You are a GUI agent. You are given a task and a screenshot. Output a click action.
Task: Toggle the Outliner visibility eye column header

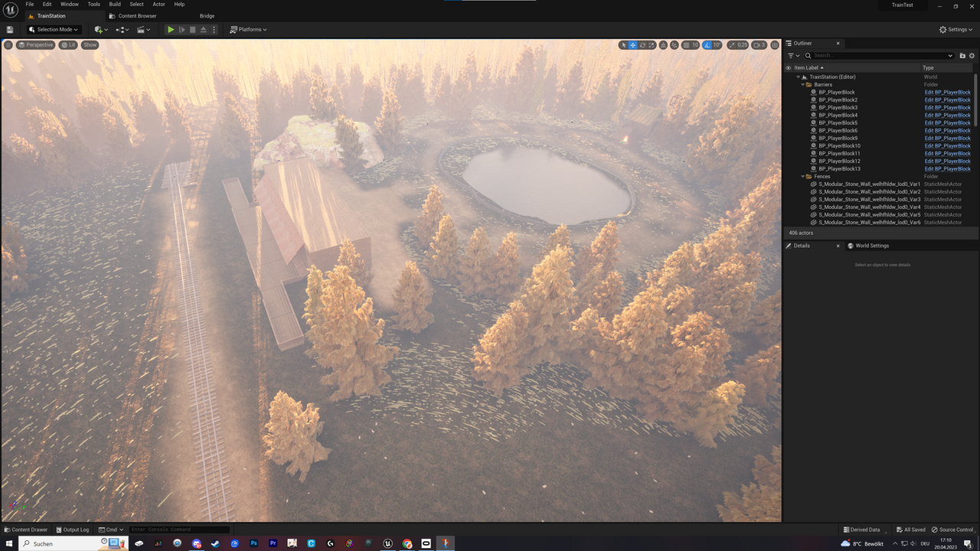(x=789, y=68)
